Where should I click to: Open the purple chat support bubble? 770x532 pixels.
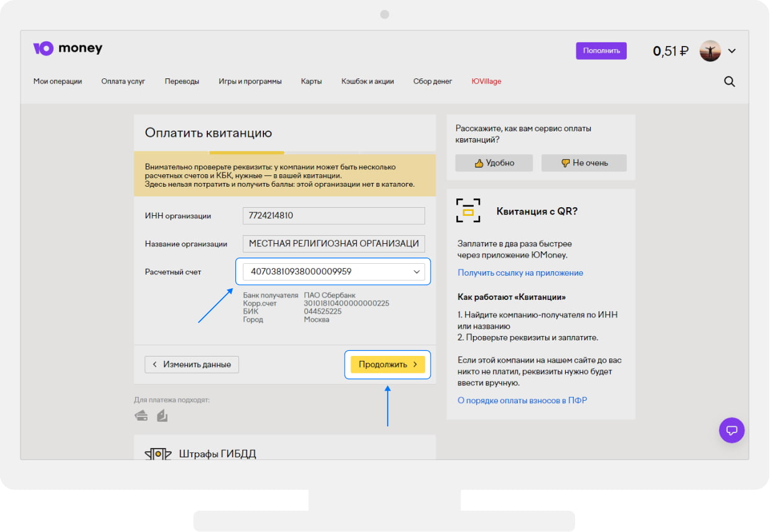tap(731, 430)
